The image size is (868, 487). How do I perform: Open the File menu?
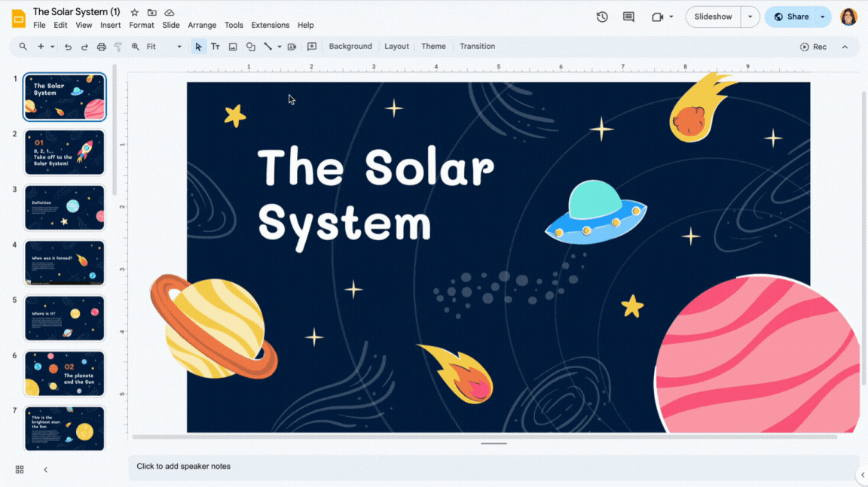coord(39,26)
